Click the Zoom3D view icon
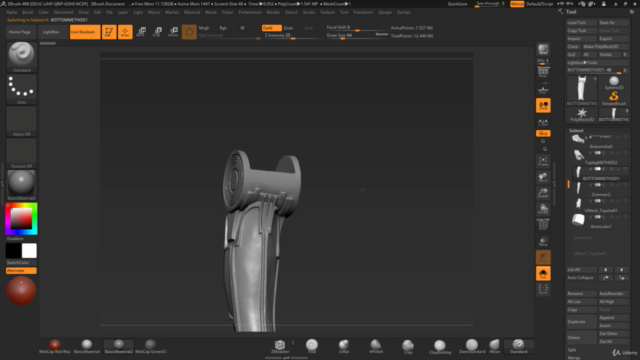Image resolution: width=640 pixels, height=360 pixels. click(543, 193)
